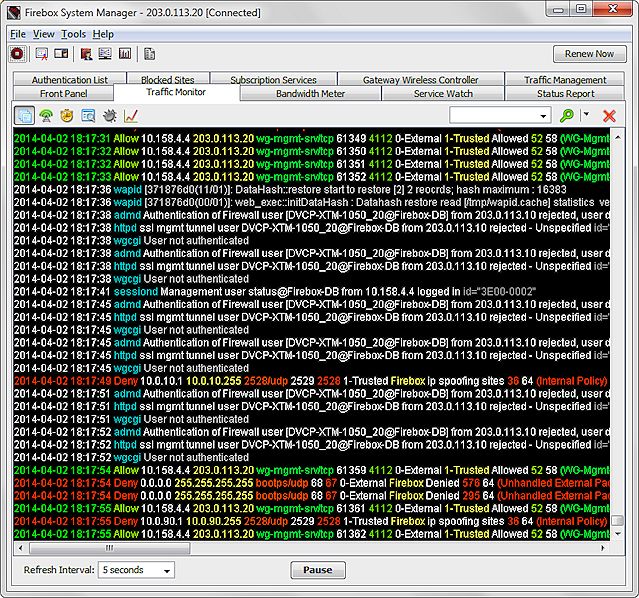Click the monitor icon with red arrow in main toolbar
The width and height of the screenshot is (639, 598).
coord(41,54)
